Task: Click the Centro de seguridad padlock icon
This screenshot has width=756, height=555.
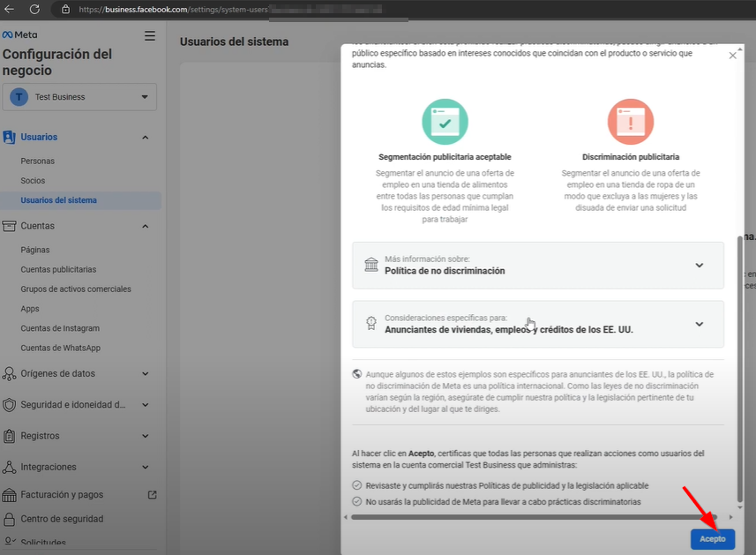Action: coord(9,519)
